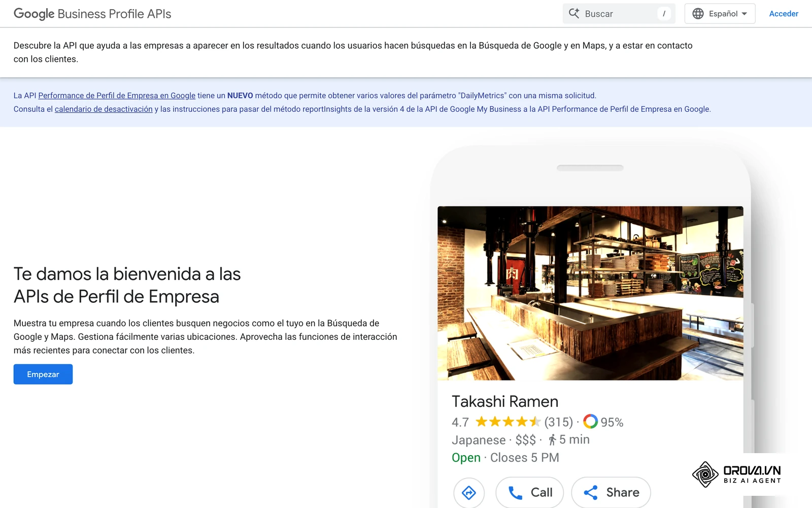This screenshot has height=508, width=812.
Task: Click the Acceder sign-in link
Action: point(784,14)
